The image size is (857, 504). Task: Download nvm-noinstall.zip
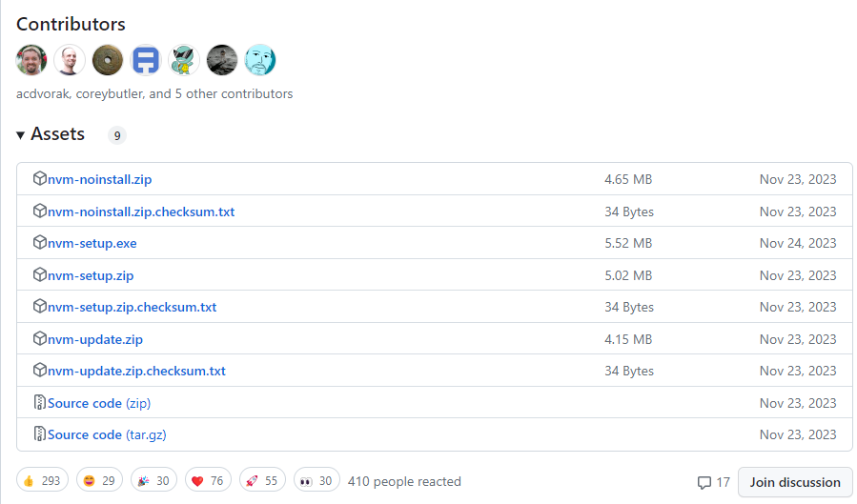99,179
